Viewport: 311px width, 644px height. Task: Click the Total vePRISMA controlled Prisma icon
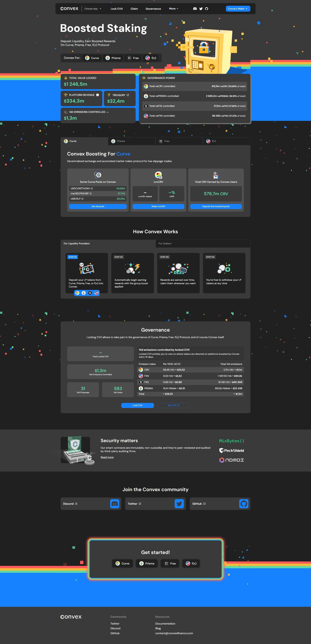pyautogui.click(x=146, y=96)
